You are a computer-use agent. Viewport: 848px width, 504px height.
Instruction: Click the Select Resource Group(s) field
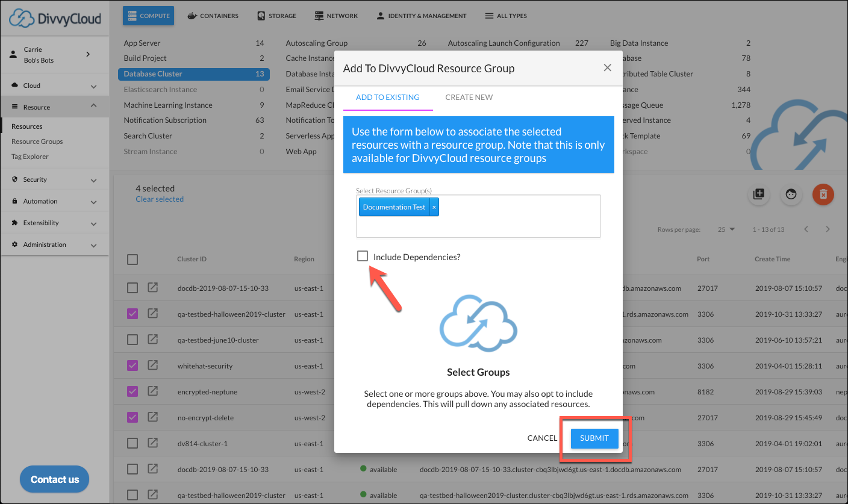[x=478, y=216]
